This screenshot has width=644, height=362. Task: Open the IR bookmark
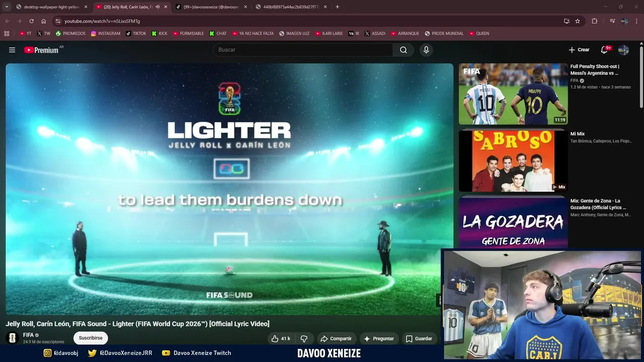tap(354, 34)
